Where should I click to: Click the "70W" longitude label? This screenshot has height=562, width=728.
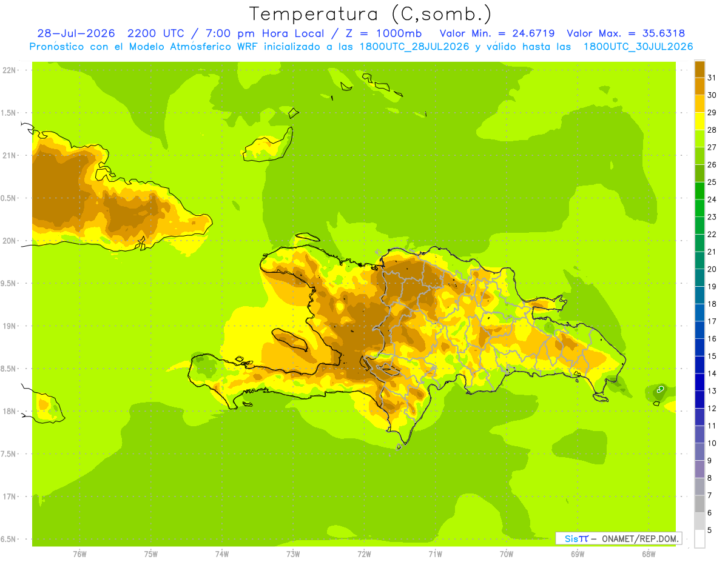point(507,554)
